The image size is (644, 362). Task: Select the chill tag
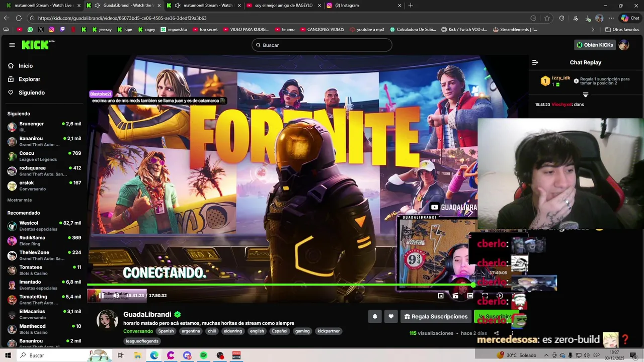(x=212, y=331)
